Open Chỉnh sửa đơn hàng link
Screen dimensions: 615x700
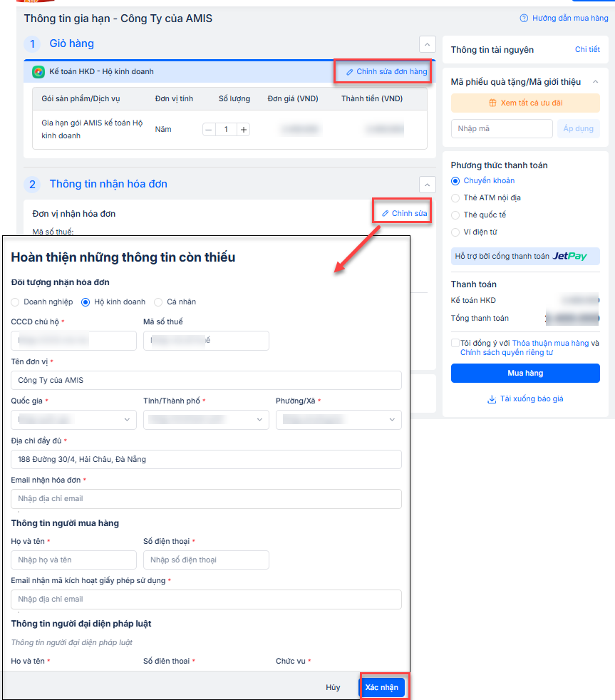(386, 72)
